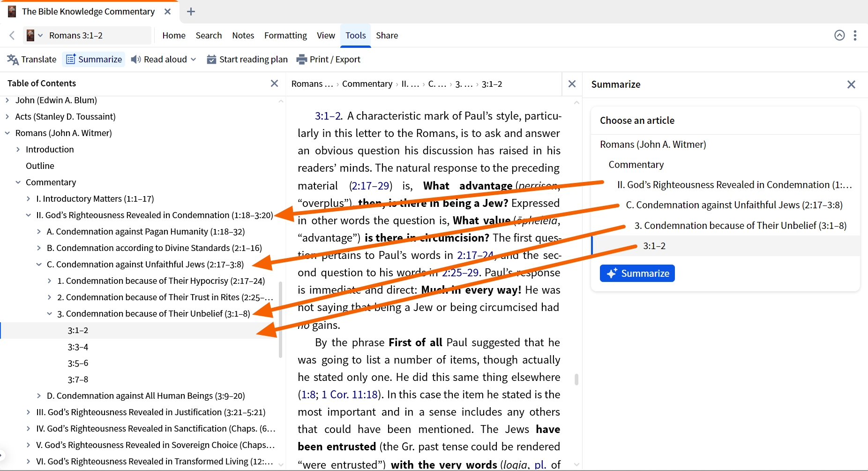This screenshot has width=868, height=471.
Task: Collapse 3. Condemnation because of Their Unbelief chevron
Action: pyautogui.click(x=49, y=313)
